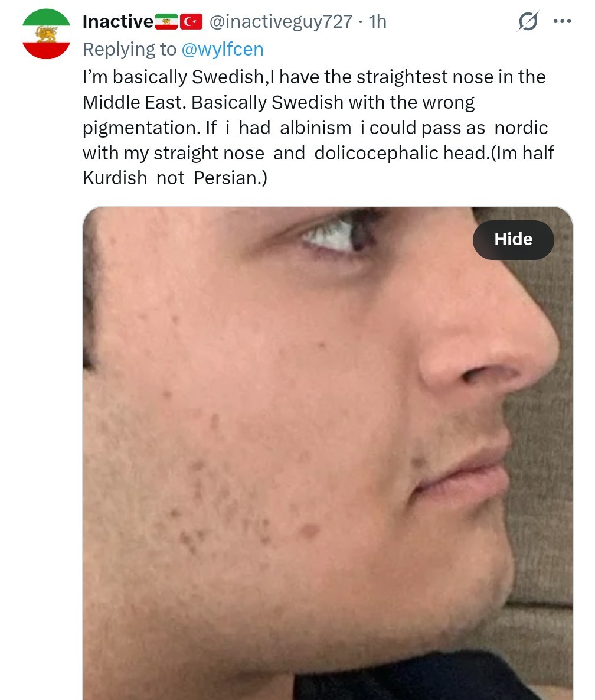Click the Turkey flag emoji beside name
The height and width of the screenshot is (700, 595).
coord(191,21)
